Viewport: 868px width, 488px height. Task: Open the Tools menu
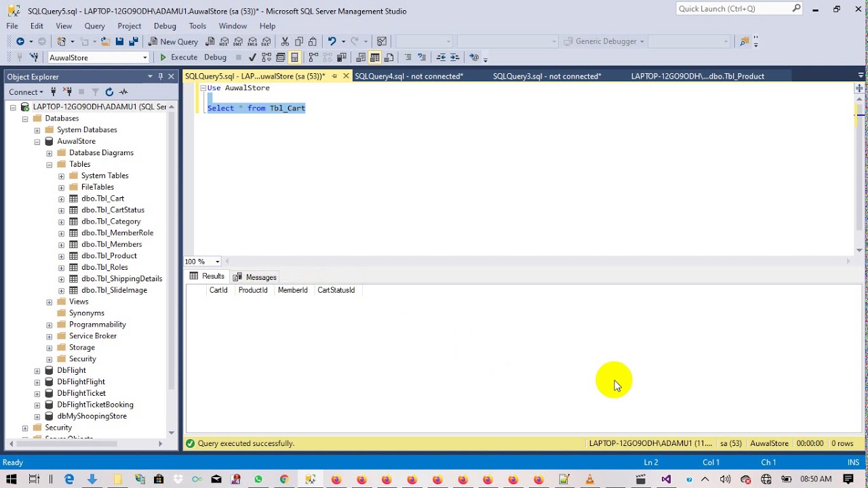pos(197,26)
